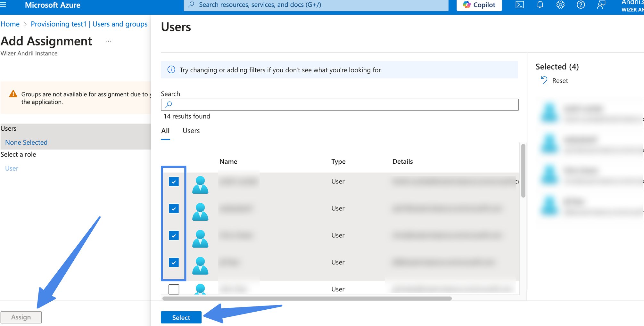This screenshot has height=326, width=644.
Task: Click the Microsoft Azure logo text
Action: [x=53, y=5]
